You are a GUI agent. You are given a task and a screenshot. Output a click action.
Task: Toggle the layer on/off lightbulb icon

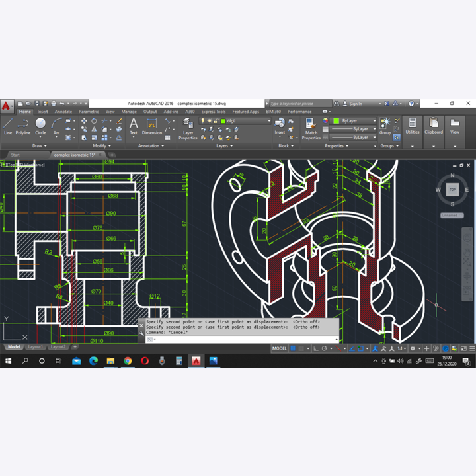[203, 121]
